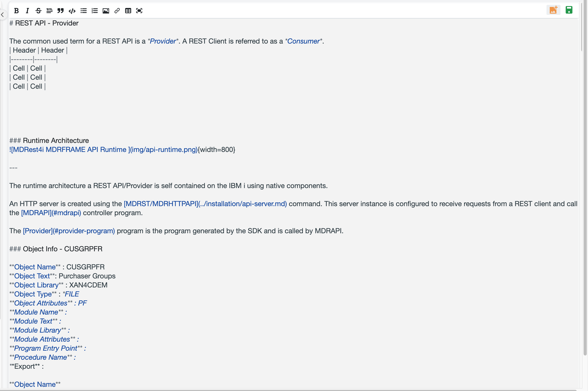Image resolution: width=588 pixels, height=391 pixels.
Task: Click the '| Header | Header |' table row
Action: click(x=38, y=50)
